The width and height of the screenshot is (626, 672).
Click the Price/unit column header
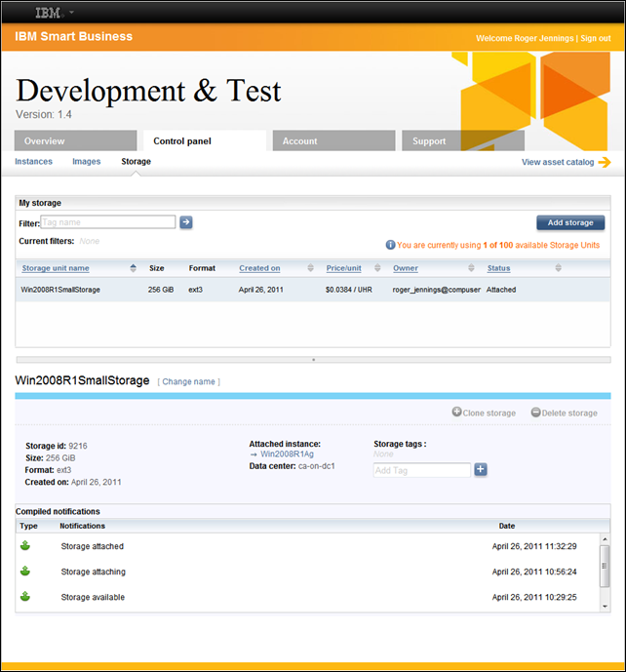click(343, 268)
